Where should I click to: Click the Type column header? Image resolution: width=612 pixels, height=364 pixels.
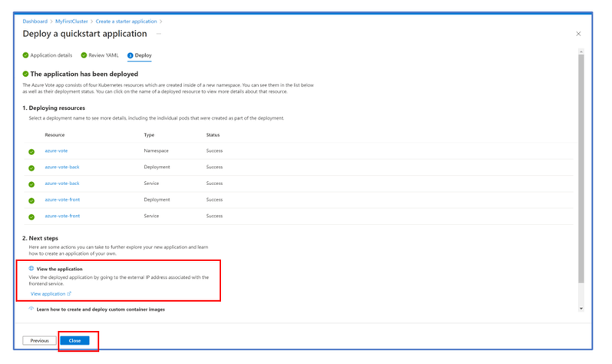click(149, 135)
